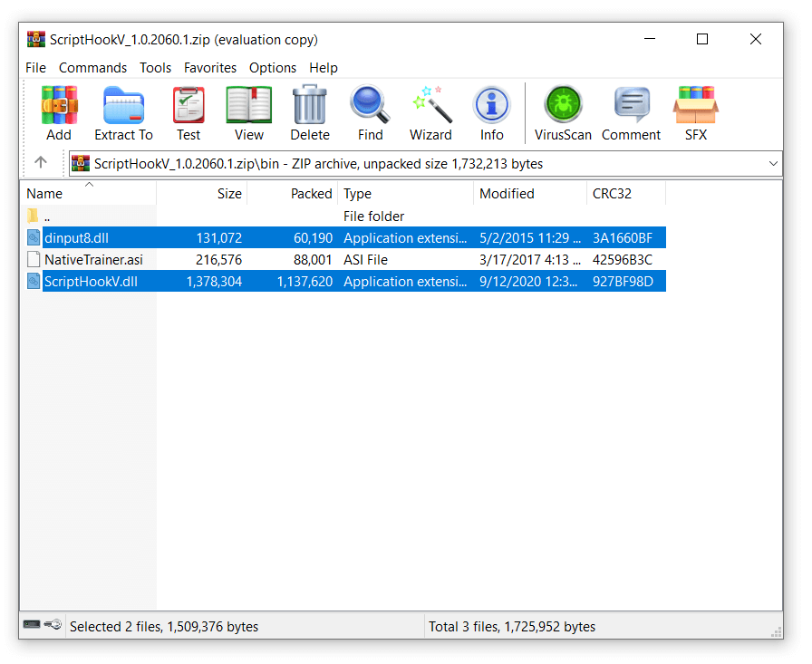The width and height of the screenshot is (812, 664).
Task: Run Test on archived files
Action: pos(188,106)
